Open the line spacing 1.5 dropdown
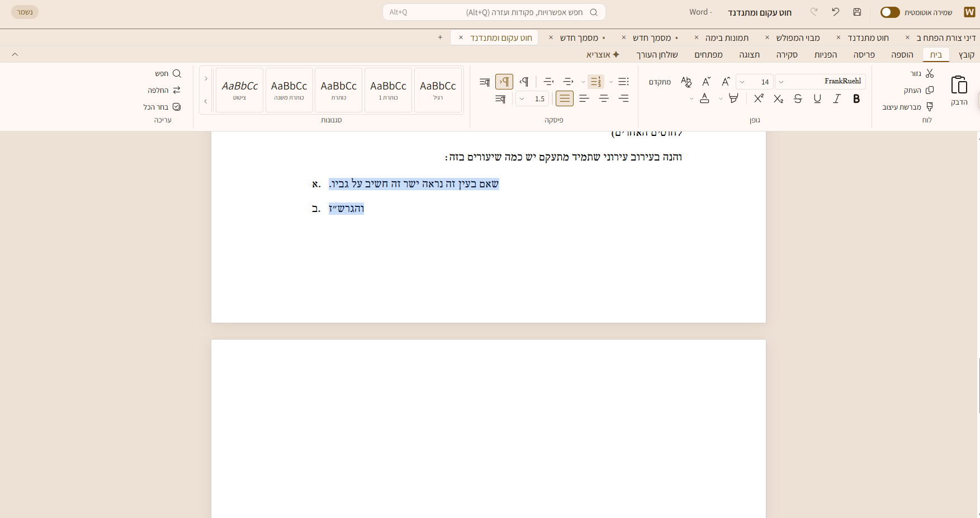 [x=522, y=99]
